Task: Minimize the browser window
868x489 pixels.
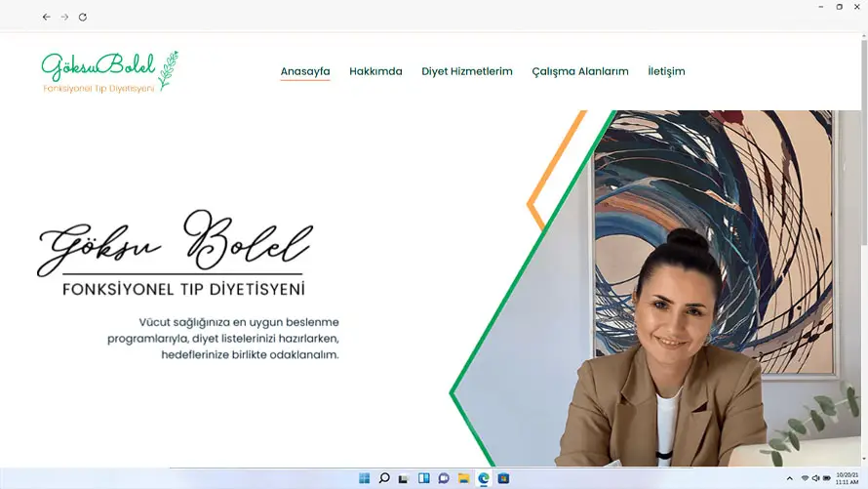Action: coord(821,7)
